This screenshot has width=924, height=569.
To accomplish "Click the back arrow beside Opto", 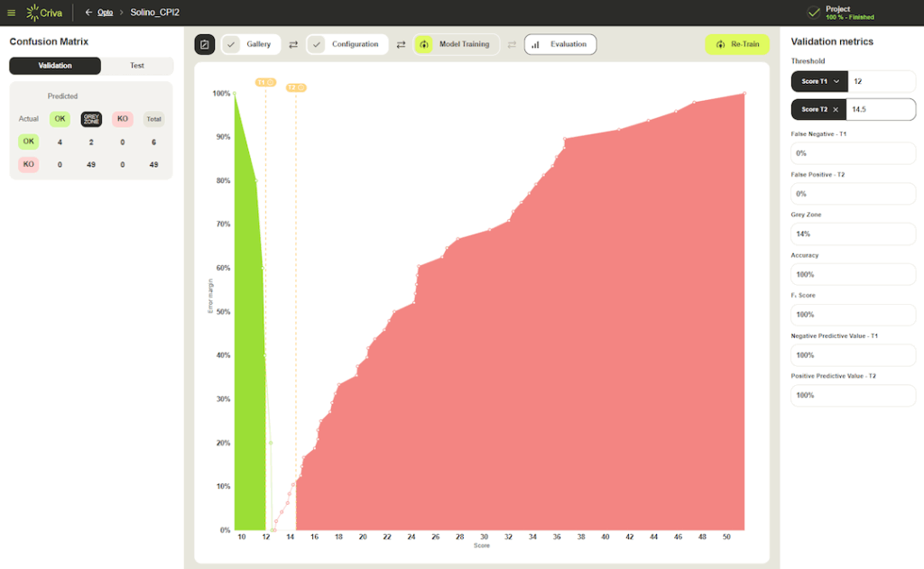I will click(88, 13).
